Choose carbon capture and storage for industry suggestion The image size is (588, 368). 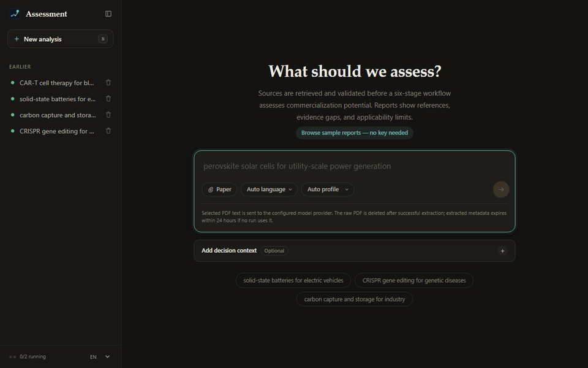[x=355, y=299]
